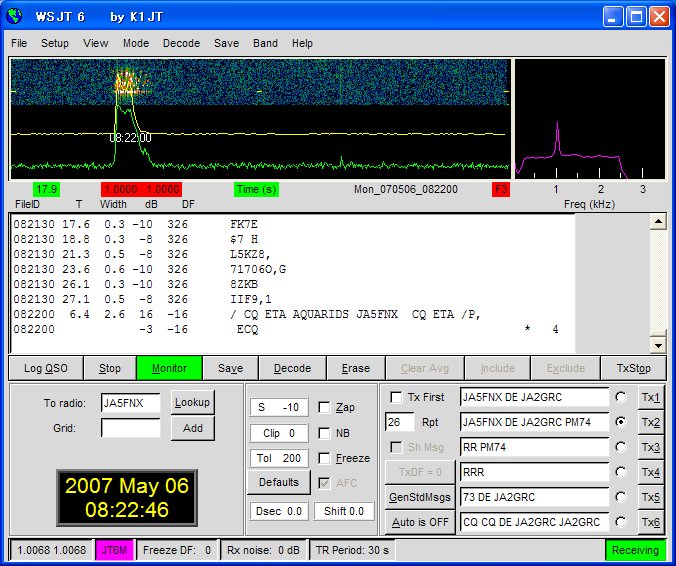Click the empty Grid input field

coord(131,428)
